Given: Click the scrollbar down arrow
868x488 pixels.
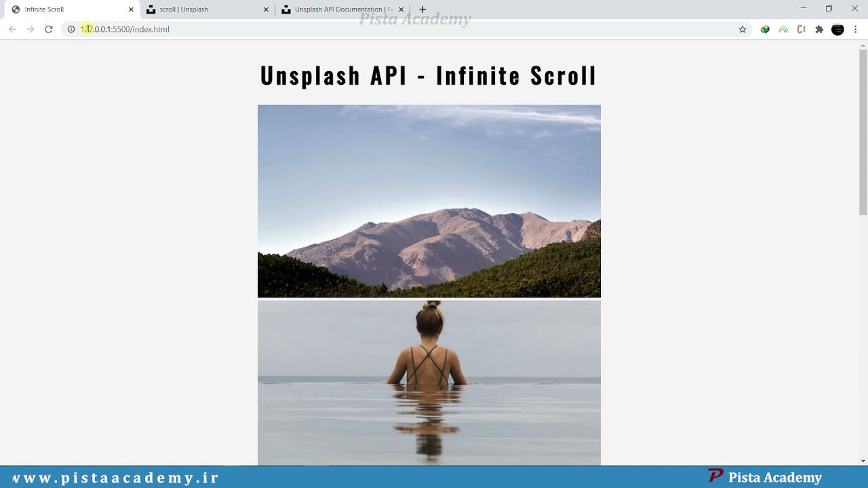Looking at the screenshot, I should point(863,461).
